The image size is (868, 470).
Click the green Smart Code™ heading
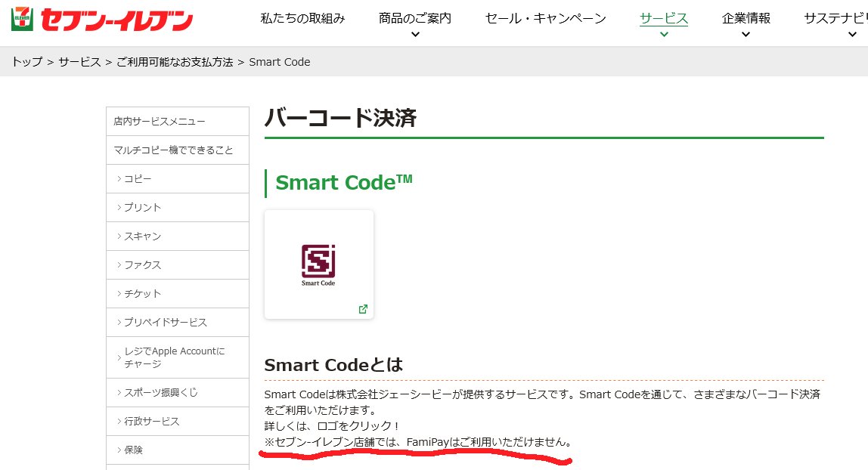[x=344, y=182]
